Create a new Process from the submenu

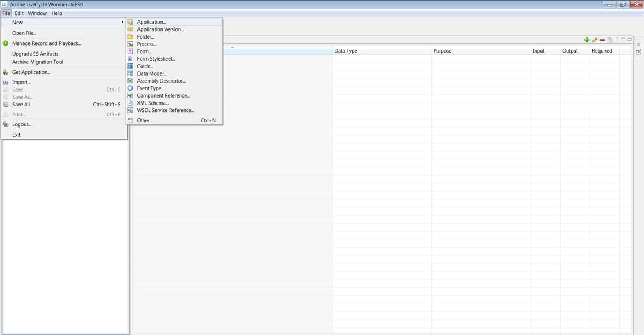(x=145, y=44)
